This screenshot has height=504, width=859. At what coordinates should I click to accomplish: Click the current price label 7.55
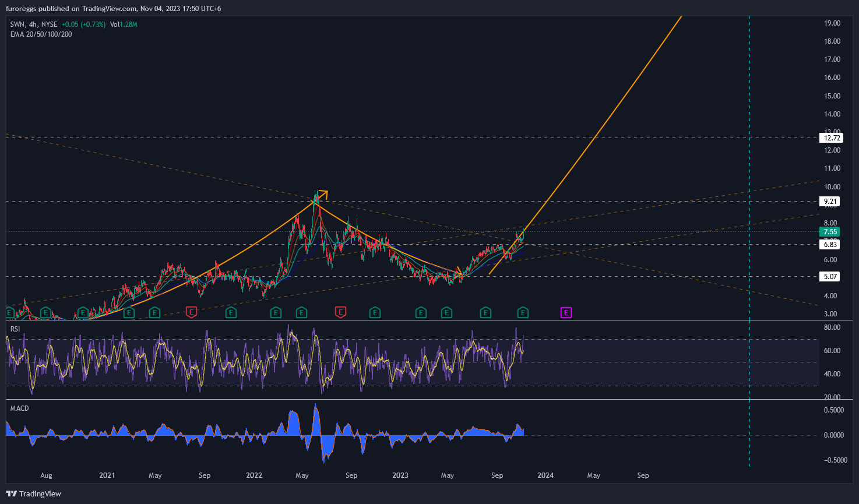point(830,231)
